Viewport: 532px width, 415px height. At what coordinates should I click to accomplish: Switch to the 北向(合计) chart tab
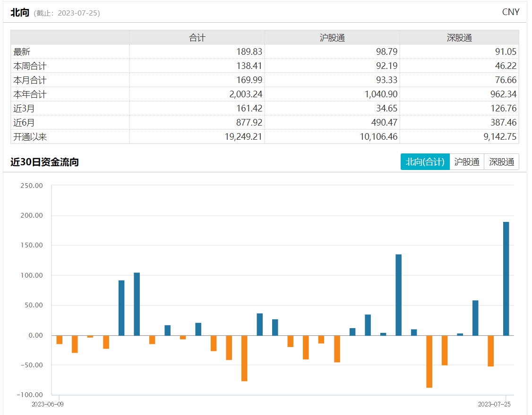click(425, 162)
